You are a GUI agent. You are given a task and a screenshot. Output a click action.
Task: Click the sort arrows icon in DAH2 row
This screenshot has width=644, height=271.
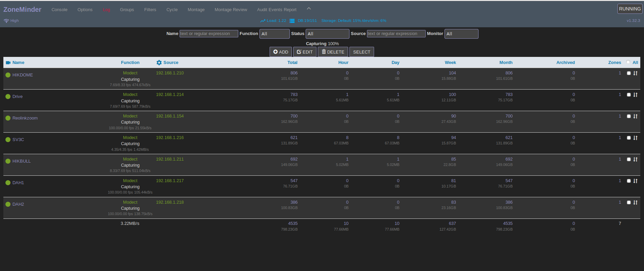click(635, 202)
